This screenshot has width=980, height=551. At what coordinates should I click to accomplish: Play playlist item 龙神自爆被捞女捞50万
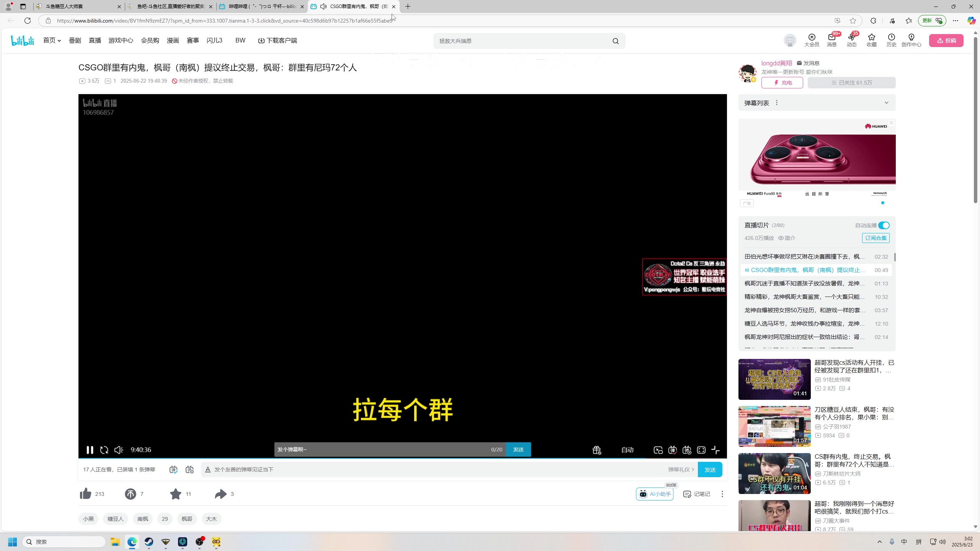click(x=816, y=310)
